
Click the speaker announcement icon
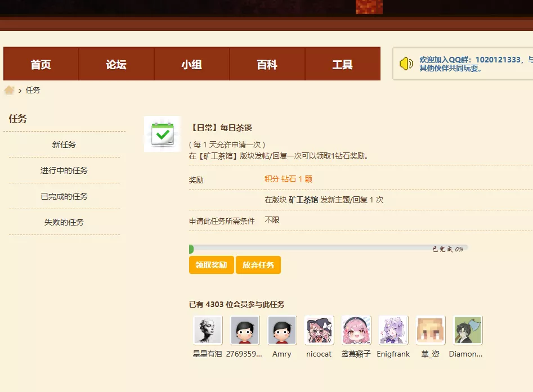(x=406, y=64)
